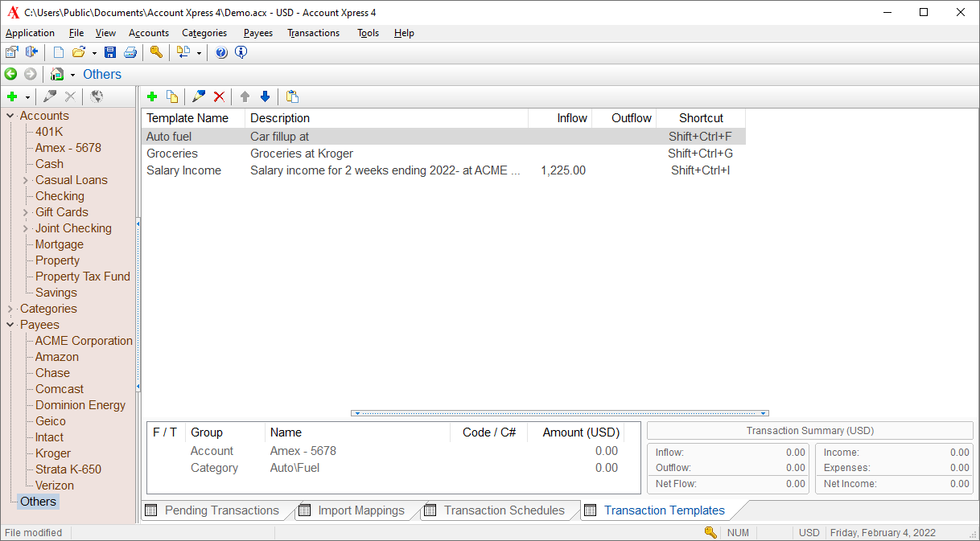
Task: Select Kroger payee in sidebar tree
Action: tap(53, 453)
